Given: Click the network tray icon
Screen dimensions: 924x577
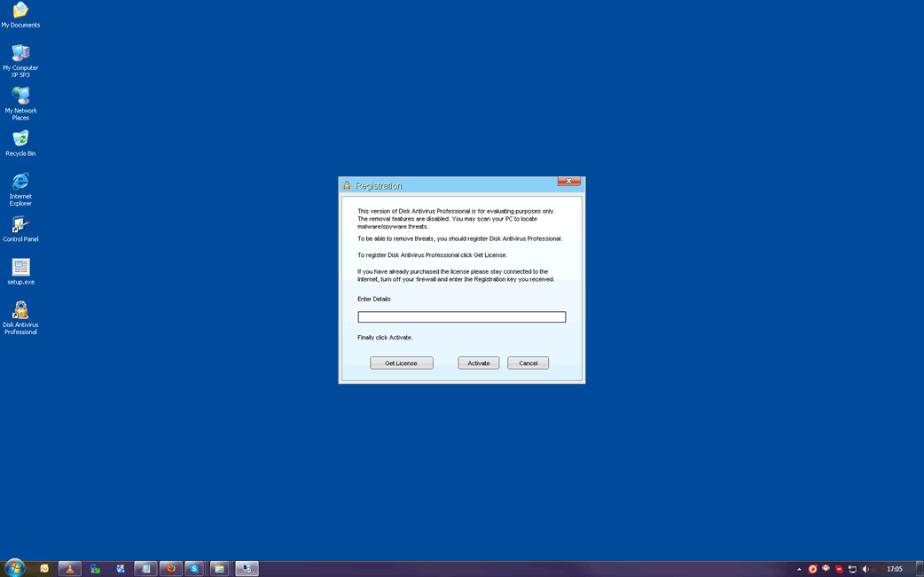Looking at the screenshot, I should coord(852,569).
